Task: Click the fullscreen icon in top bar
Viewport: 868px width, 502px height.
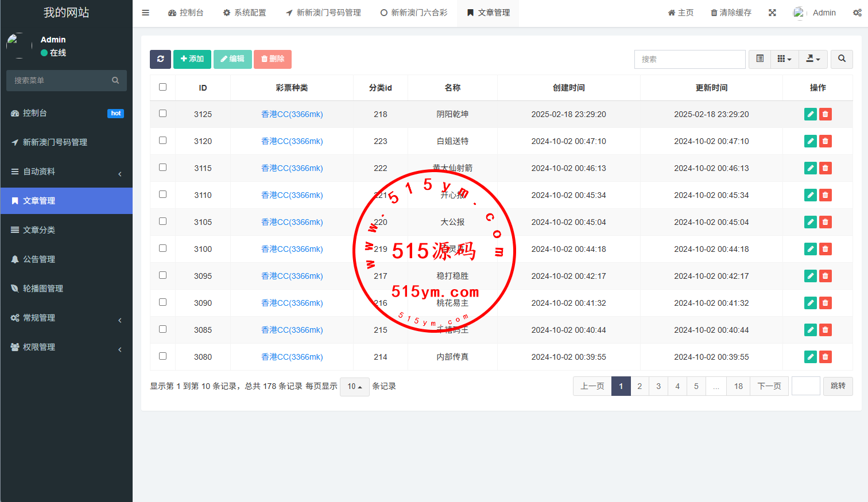Action: [x=772, y=13]
